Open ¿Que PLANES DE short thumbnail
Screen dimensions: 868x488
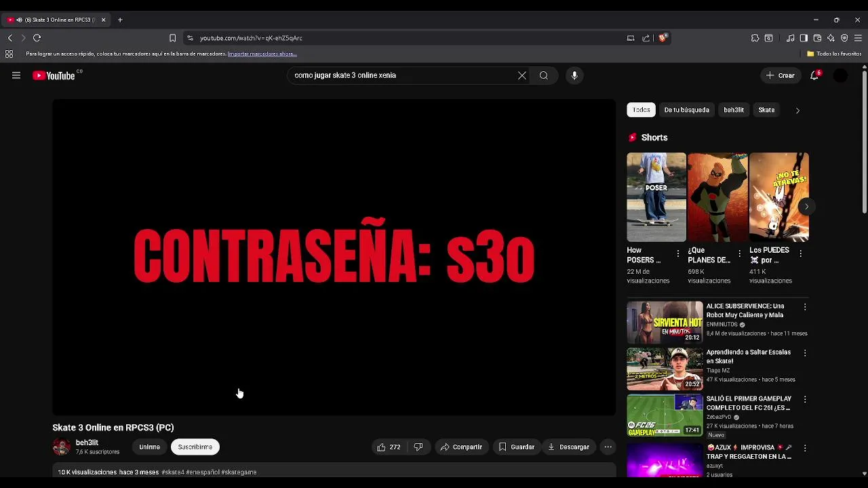[717, 197]
